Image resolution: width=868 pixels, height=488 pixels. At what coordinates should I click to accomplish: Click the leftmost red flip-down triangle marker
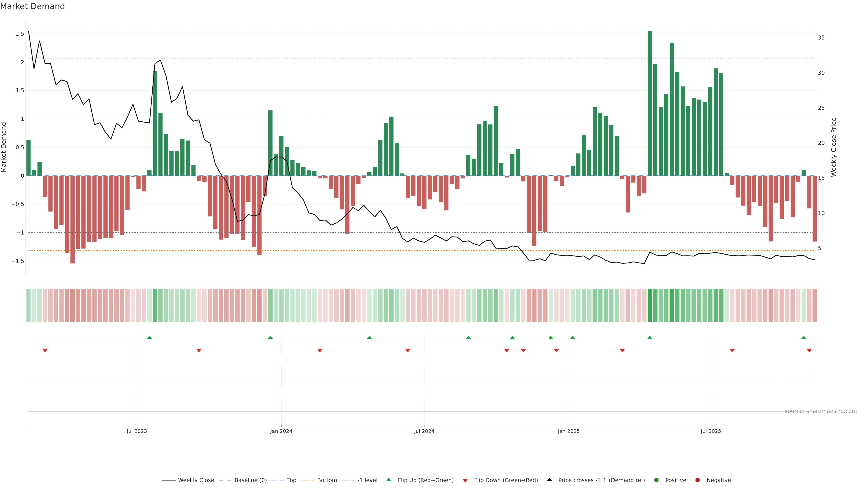(x=45, y=351)
